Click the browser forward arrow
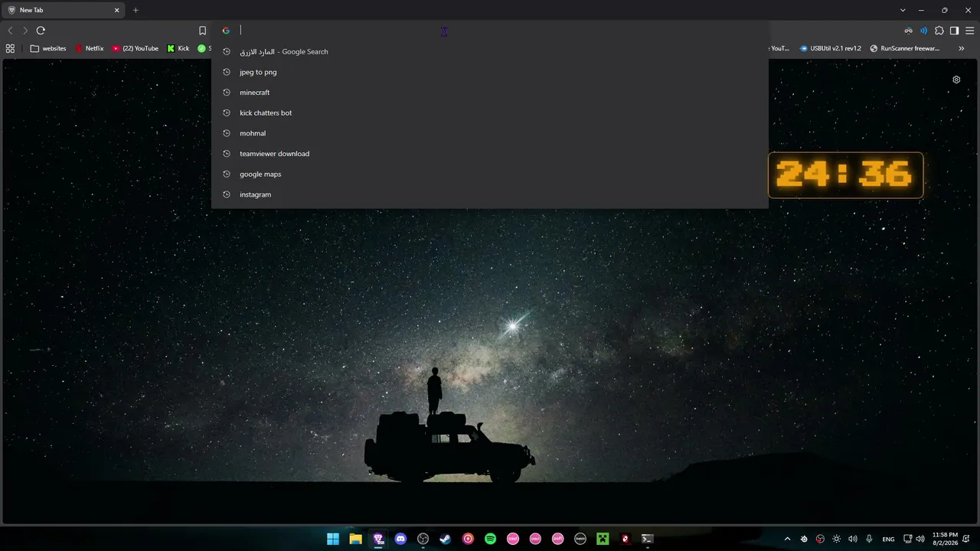980x551 pixels. pos(25,31)
